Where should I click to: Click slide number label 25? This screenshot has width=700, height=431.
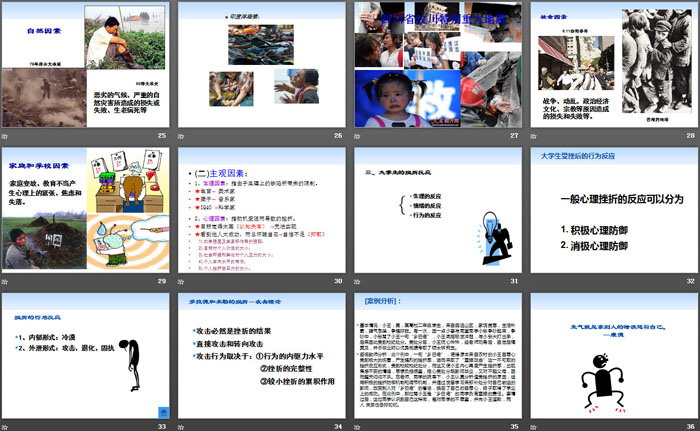162,135
